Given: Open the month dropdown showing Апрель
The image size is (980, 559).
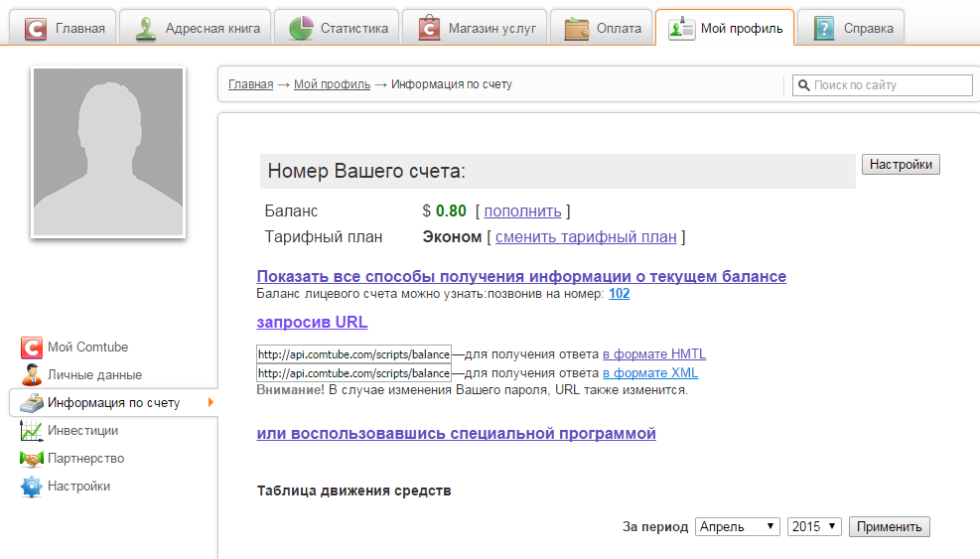Looking at the screenshot, I should [738, 526].
